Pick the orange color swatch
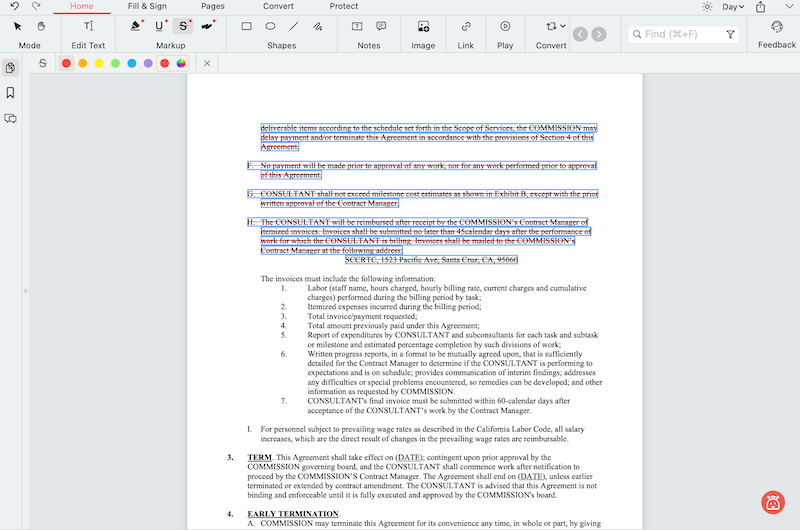 [83, 63]
